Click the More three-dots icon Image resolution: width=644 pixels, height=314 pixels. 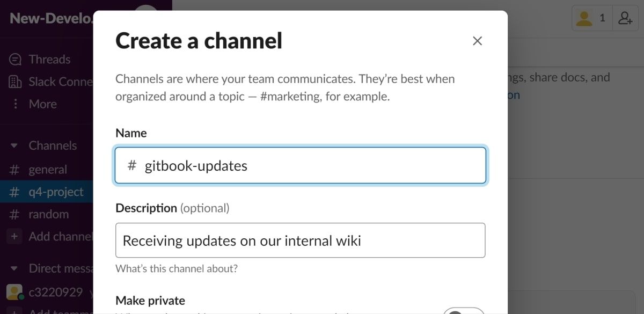click(x=16, y=104)
